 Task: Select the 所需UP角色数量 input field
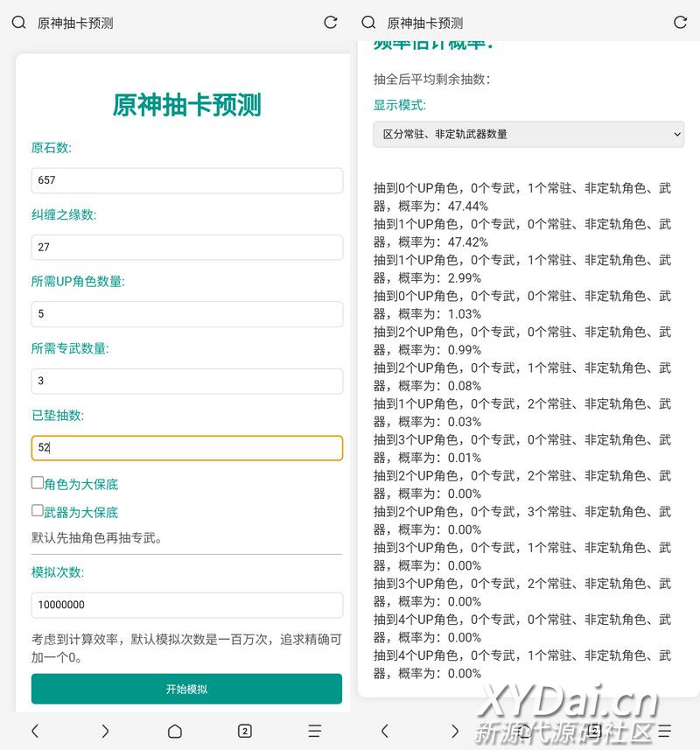(186, 314)
